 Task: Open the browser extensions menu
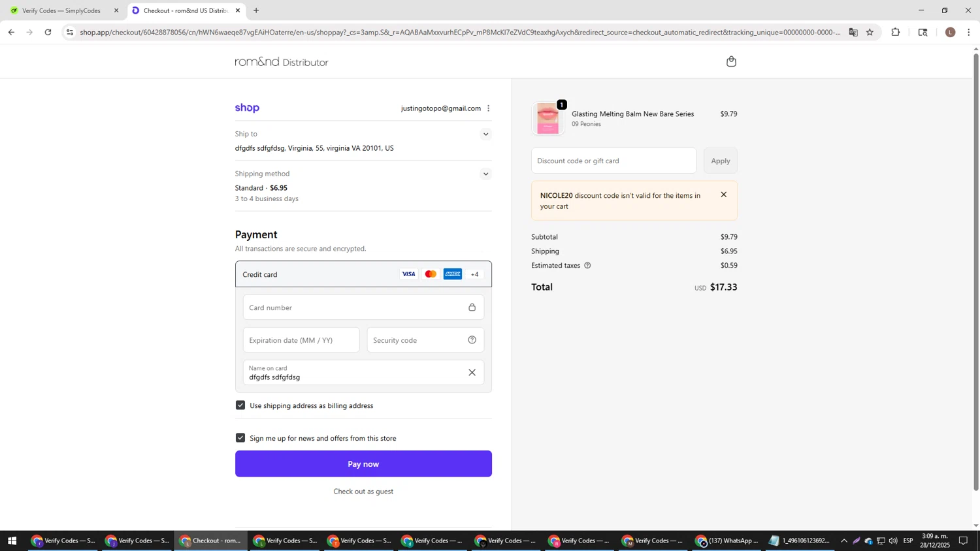click(896, 32)
